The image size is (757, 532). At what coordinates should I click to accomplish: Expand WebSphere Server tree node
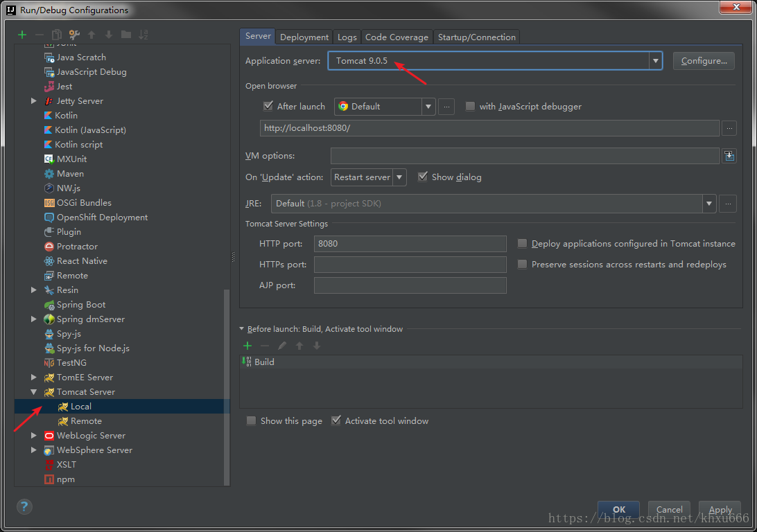34,450
